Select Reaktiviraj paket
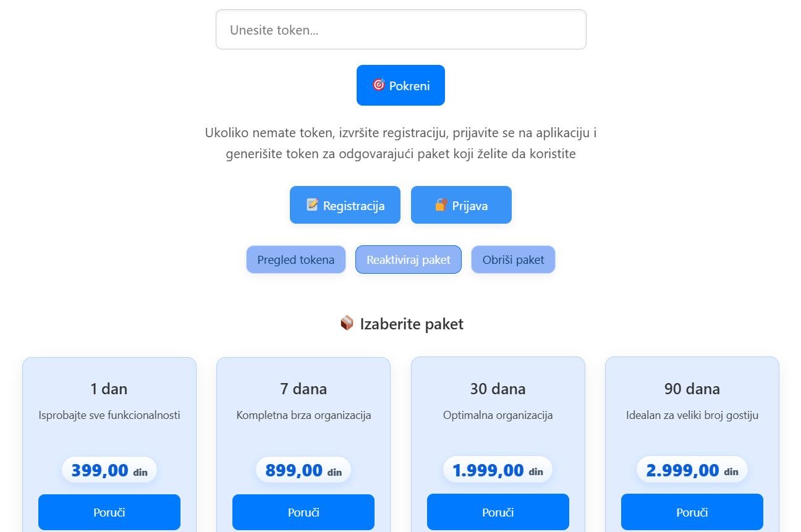The height and width of the screenshot is (532, 801). [408, 260]
